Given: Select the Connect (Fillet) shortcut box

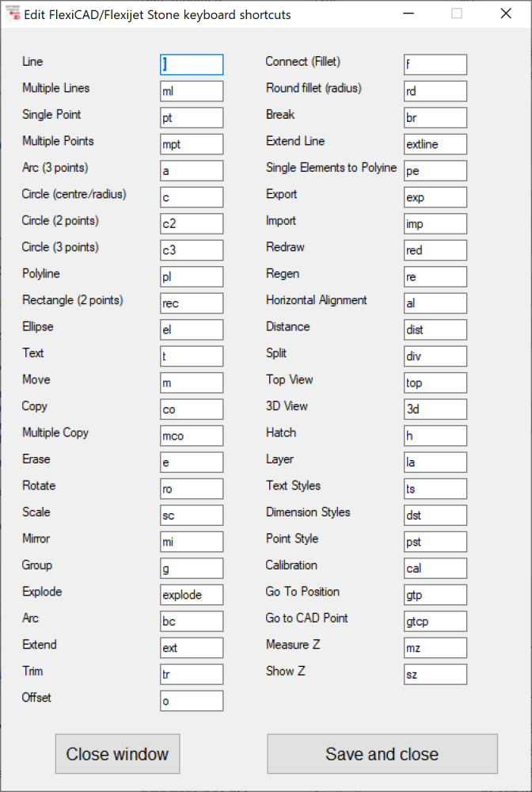Looking at the screenshot, I should click(x=435, y=64).
